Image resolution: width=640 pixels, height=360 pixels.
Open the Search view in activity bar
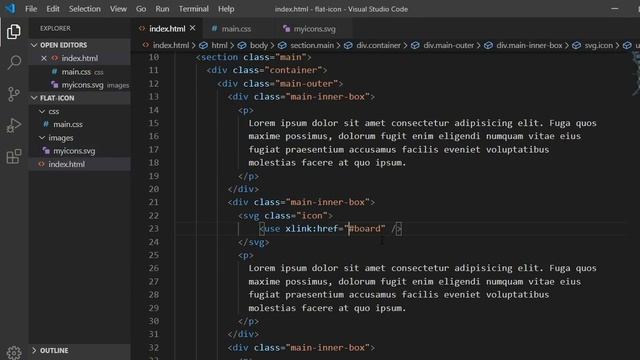pyautogui.click(x=13, y=62)
